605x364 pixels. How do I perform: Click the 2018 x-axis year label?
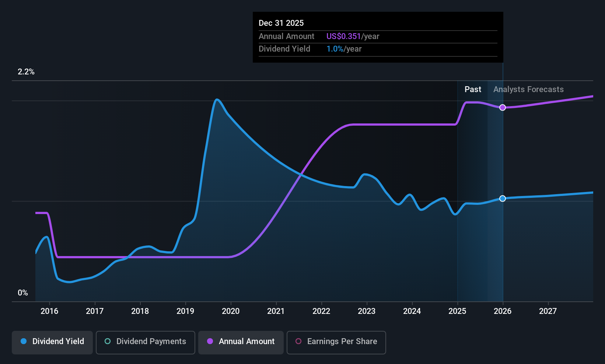click(140, 311)
